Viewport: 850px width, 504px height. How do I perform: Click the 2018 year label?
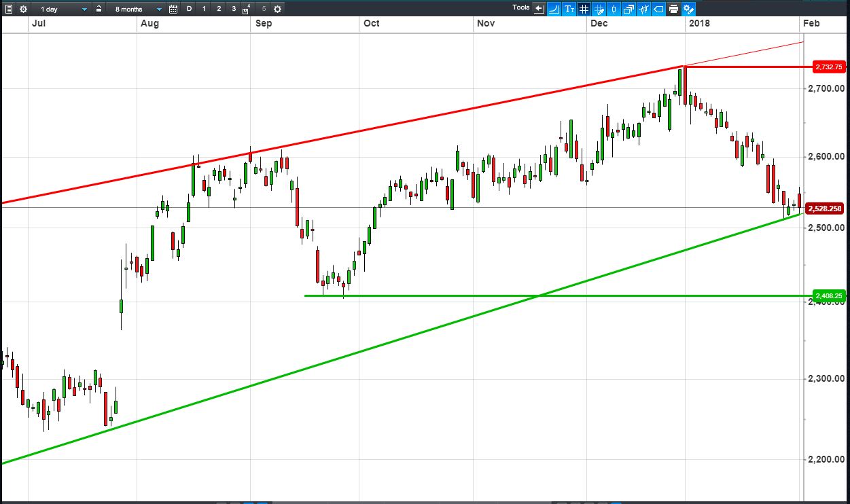(699, 23)
